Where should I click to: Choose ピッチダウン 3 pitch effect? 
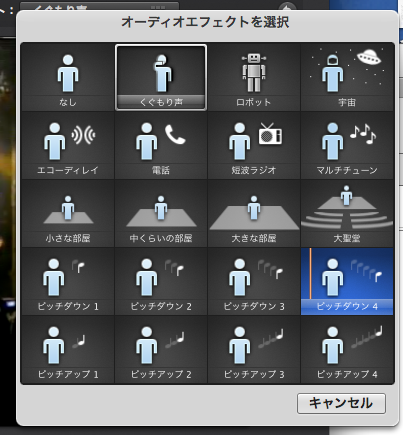click(254, 282)
